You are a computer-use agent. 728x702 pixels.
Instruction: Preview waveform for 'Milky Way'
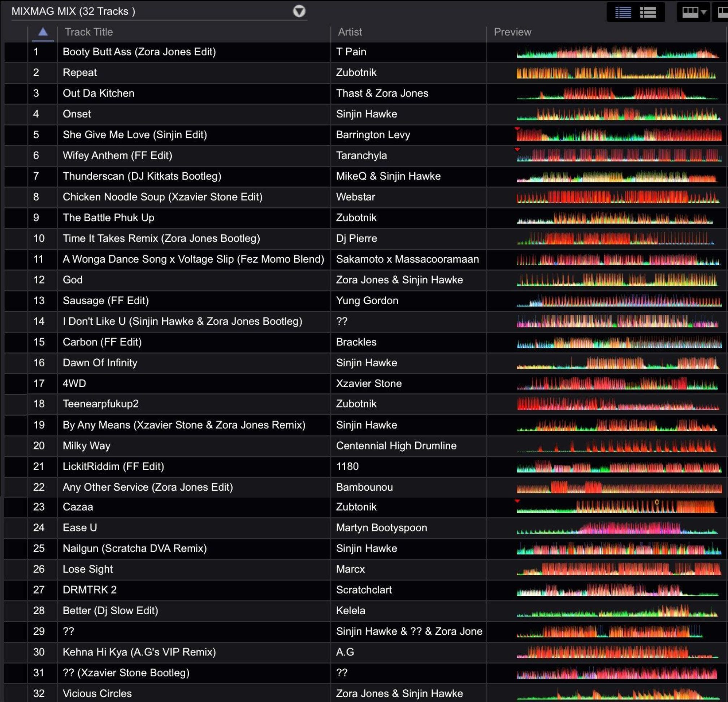click(x=616, y=446)
